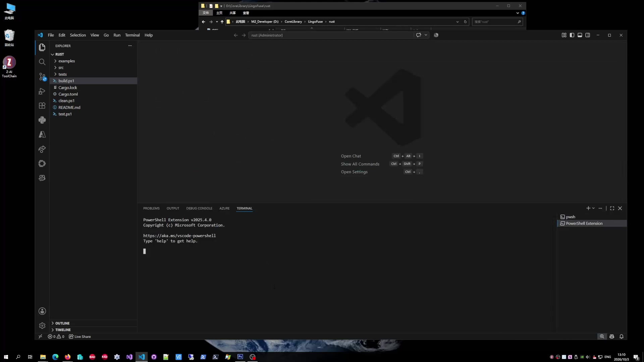Open clean.ps1 file
Viewport: 644px width, 362px height.
[93, 101]
